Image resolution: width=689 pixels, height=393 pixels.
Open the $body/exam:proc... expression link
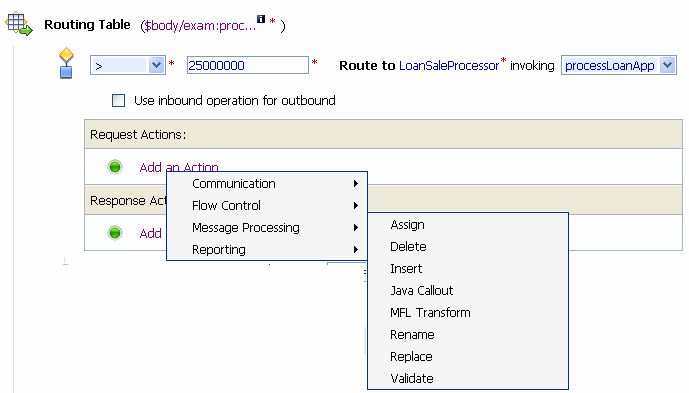point(200,25)
